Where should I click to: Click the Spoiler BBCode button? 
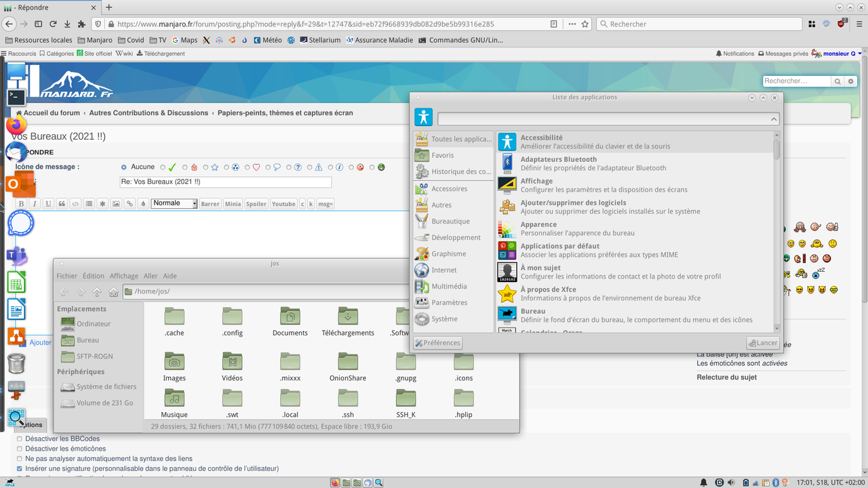pos(256,203)
